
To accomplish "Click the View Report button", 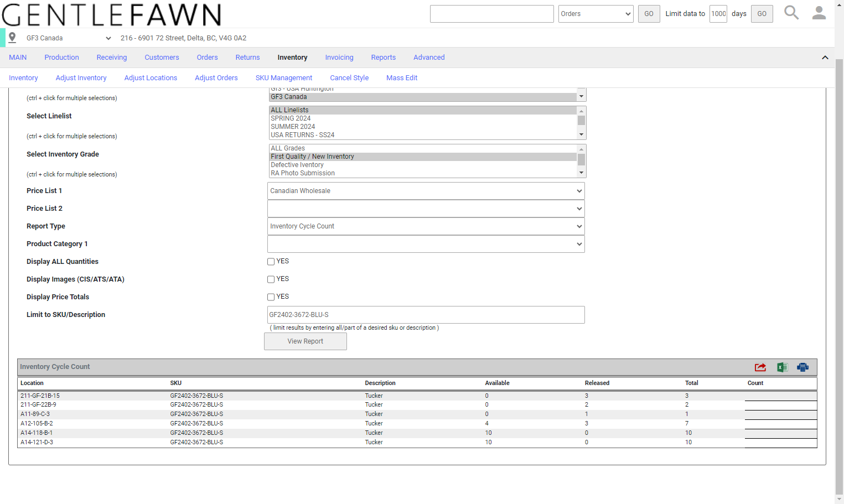I will (x=306, y=341).
